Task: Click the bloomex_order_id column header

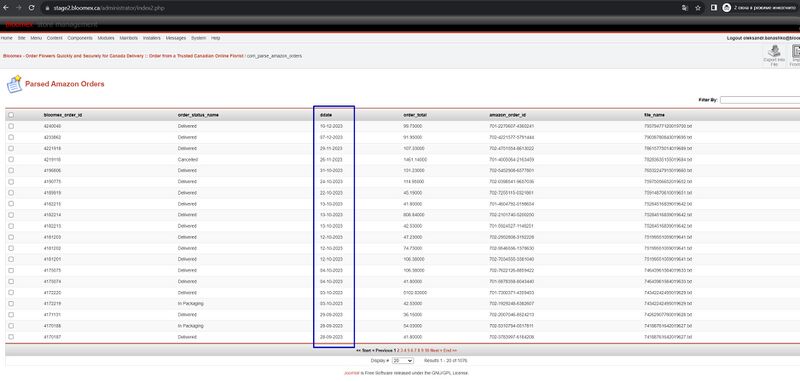Action: click(x=63, y=115)
